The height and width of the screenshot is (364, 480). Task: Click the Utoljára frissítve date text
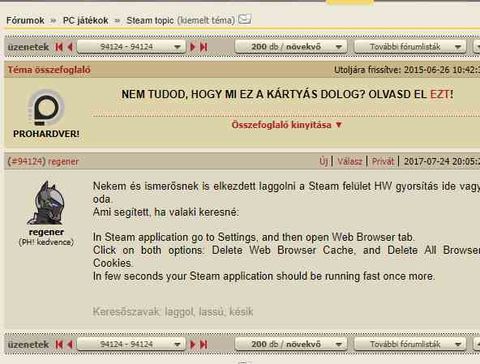tap(407, 70)
